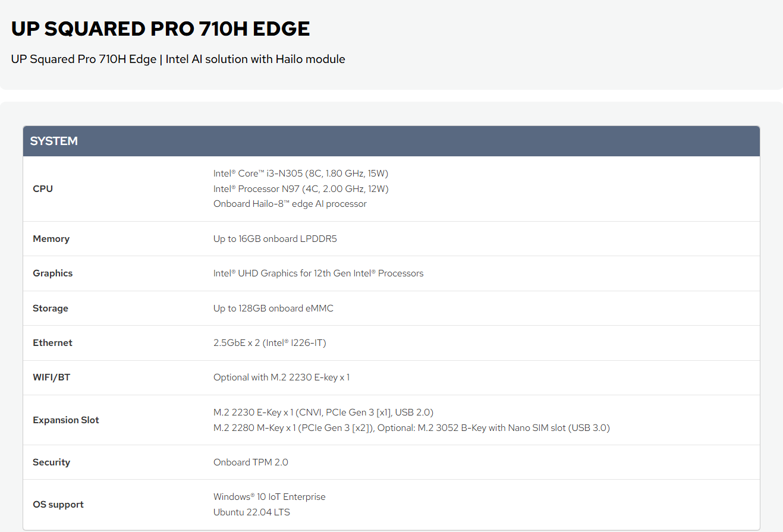
Task: Select the Onboard Hailo-8 edge AI processor text
Action: click(x=290, y=204)
